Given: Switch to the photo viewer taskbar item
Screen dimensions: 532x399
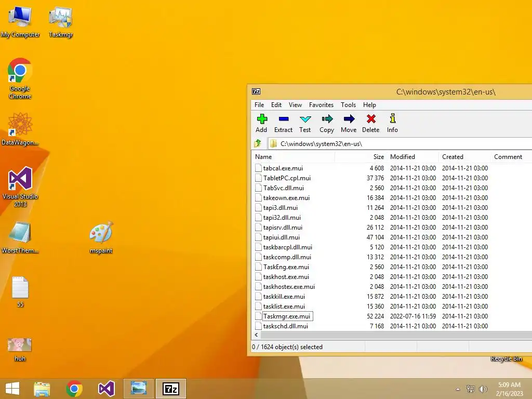Looking at the screenshot, I should coord(138,389).
